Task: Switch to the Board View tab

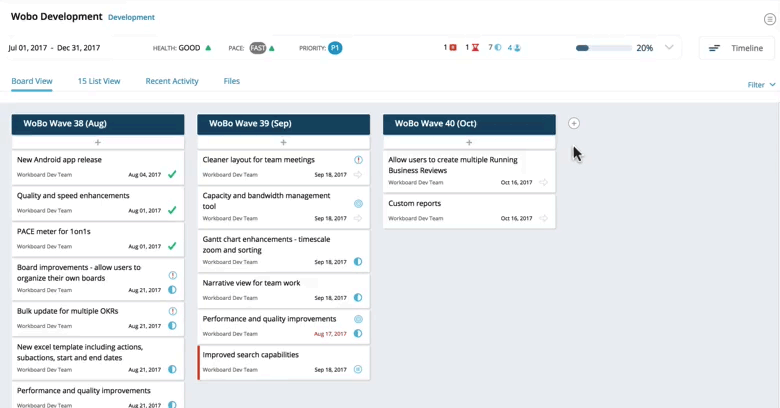Action: (x=32, y=81)
